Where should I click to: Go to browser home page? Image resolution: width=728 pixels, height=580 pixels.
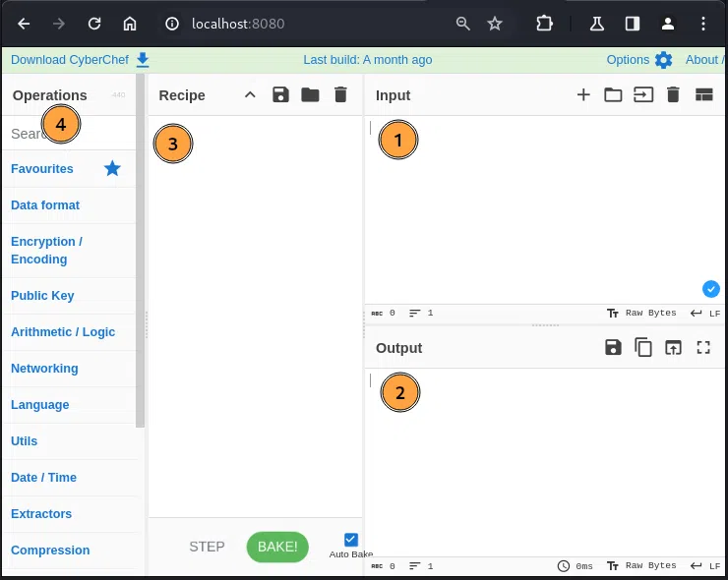[130, 24]
